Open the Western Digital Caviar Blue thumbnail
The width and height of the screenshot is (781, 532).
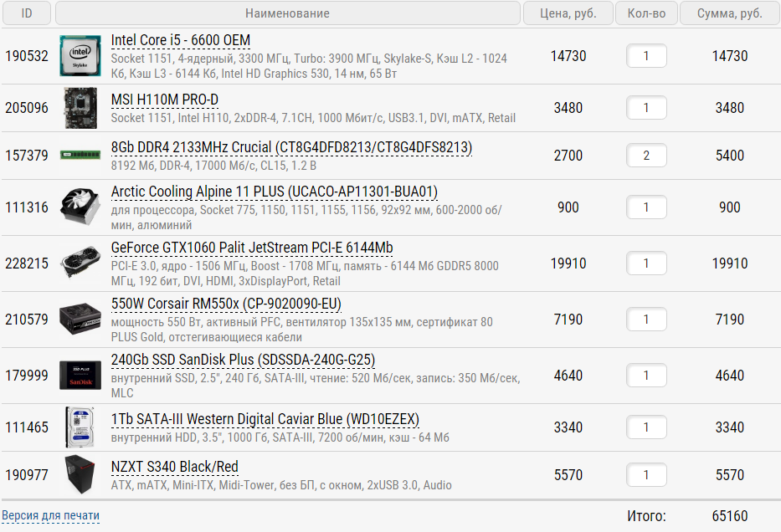[x=80, y=427]
